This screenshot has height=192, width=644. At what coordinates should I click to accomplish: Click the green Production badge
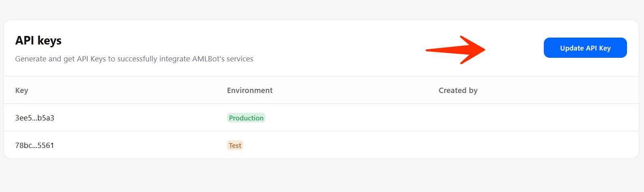coord(246,118)
